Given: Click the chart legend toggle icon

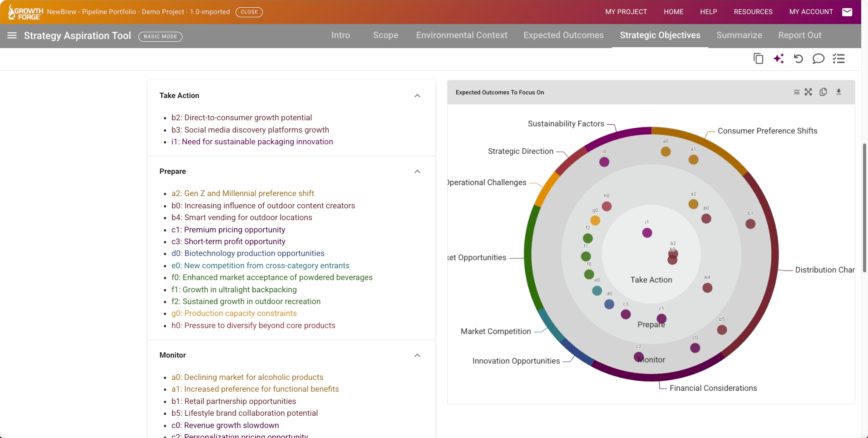Looking at the screenshot, I should [797, 92].
